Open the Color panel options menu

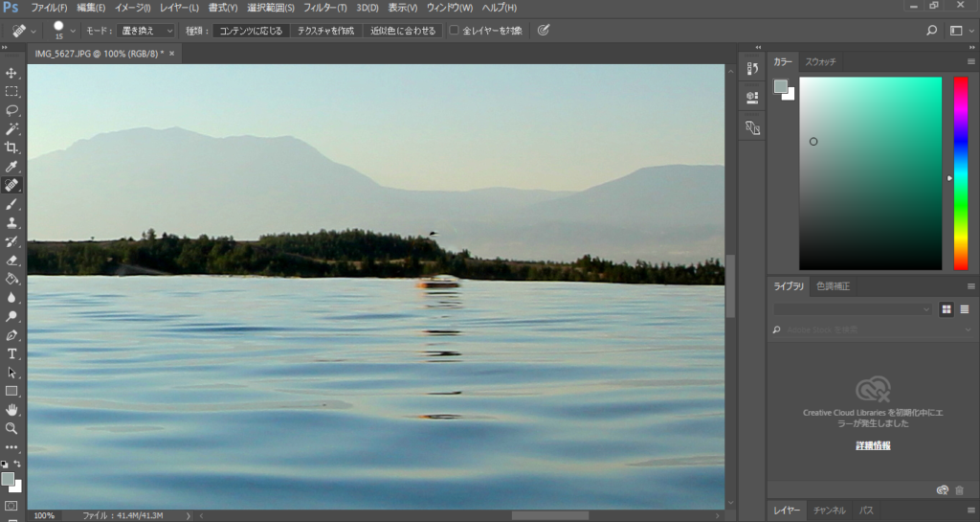970,62
